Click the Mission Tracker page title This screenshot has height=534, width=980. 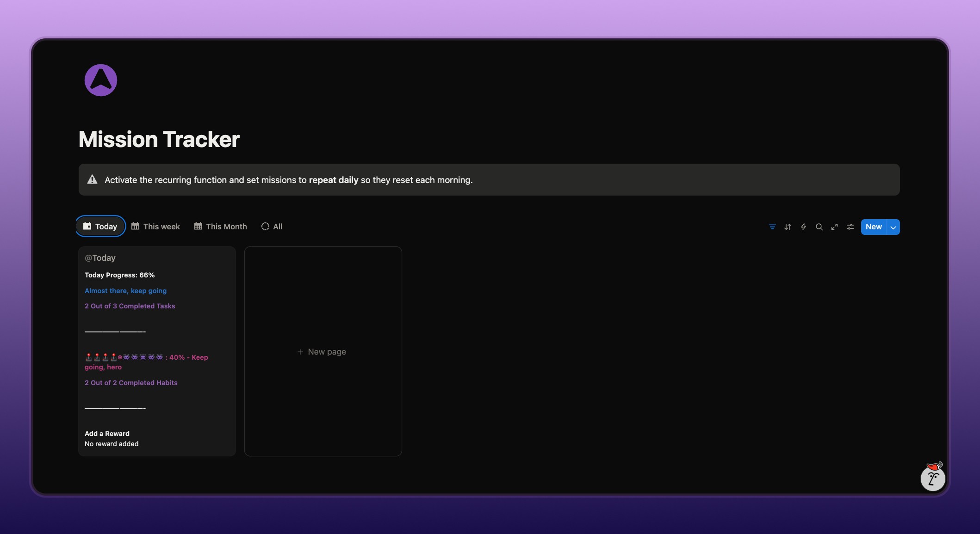159,139
